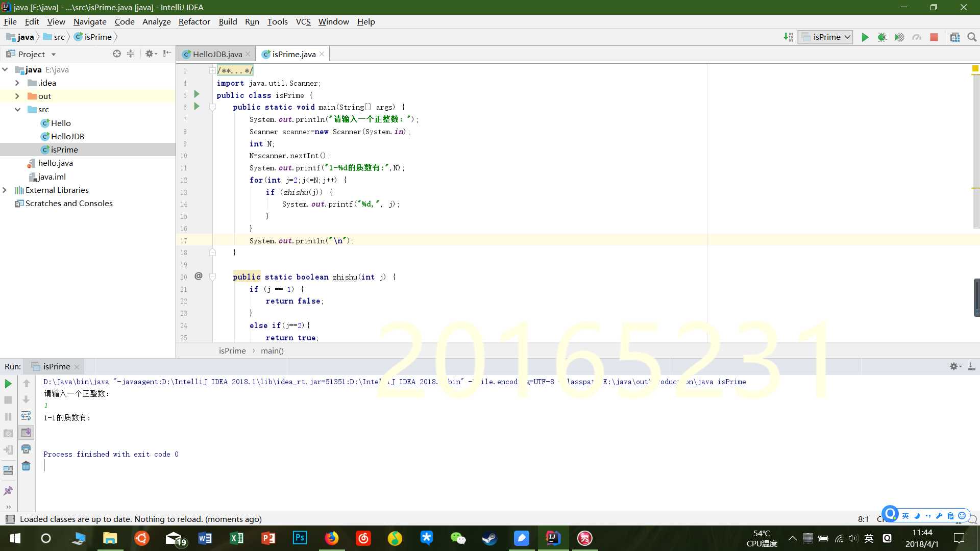Expand External Libraries node
980x551 pixels.
[x=5, y=190]
